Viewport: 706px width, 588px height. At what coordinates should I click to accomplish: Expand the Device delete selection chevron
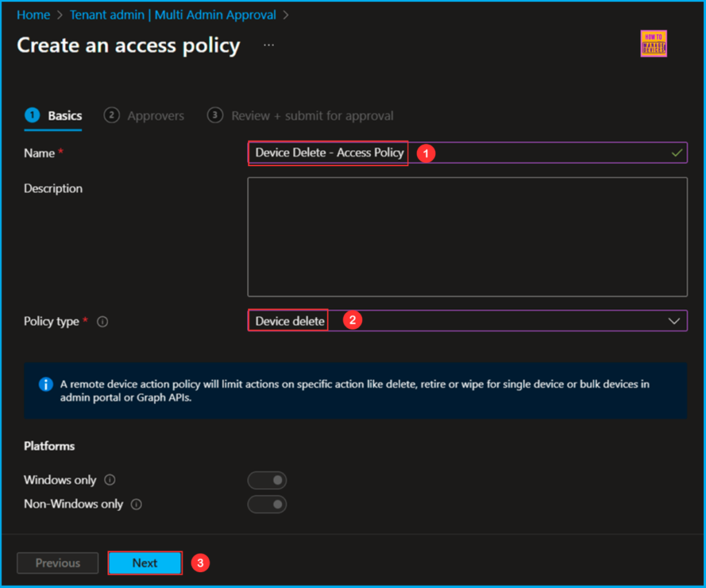point(674,321)
